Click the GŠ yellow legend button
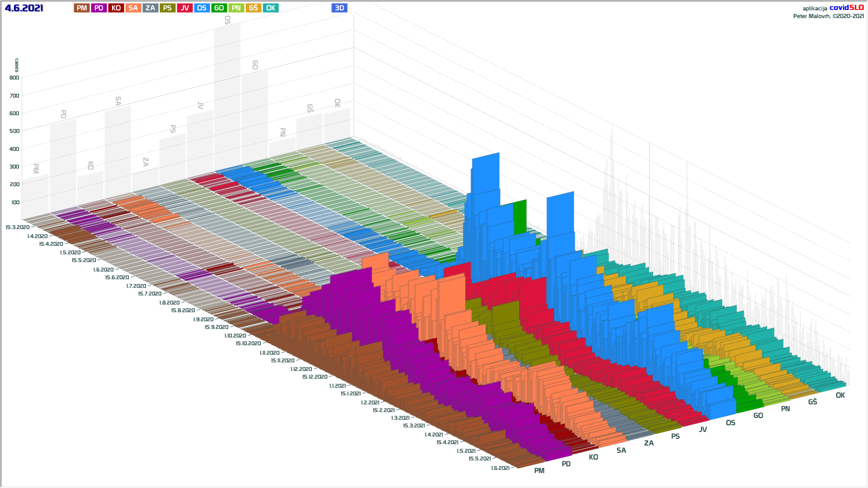Image resolution: width=868 pixels, height=488 pixels. pos(253,8)
